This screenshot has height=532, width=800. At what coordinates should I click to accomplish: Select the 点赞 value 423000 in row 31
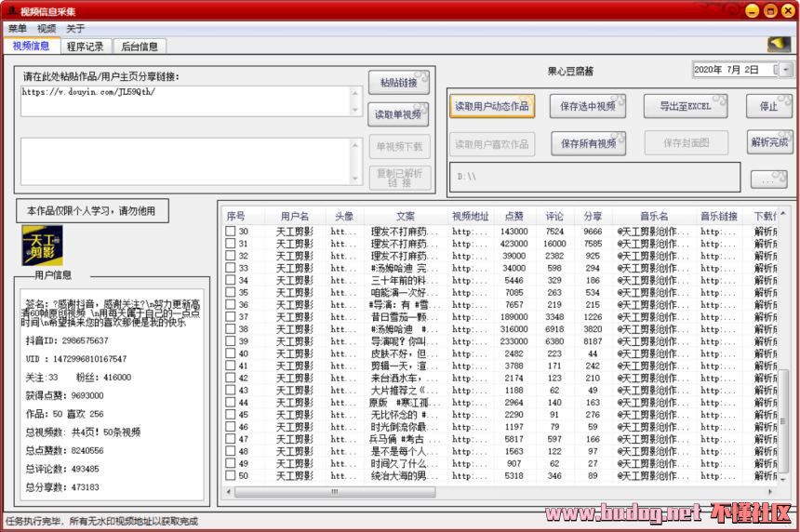(x=513, y=244)
